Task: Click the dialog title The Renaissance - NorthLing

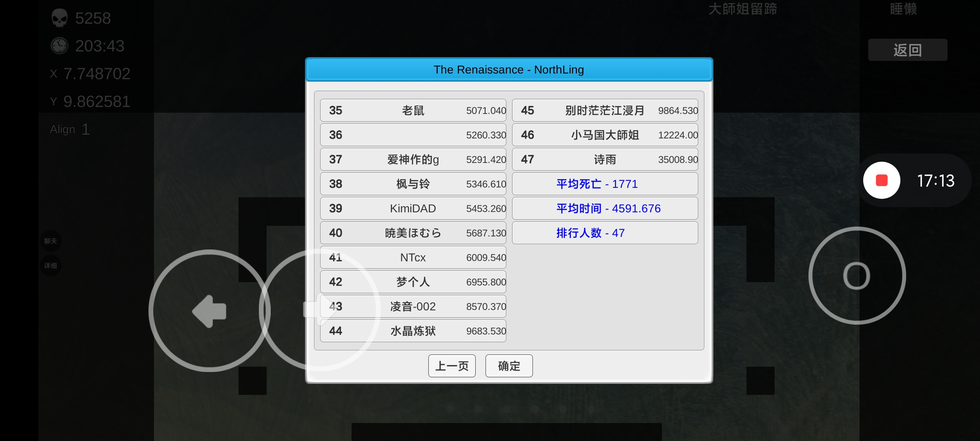Action: click(509, 69)
